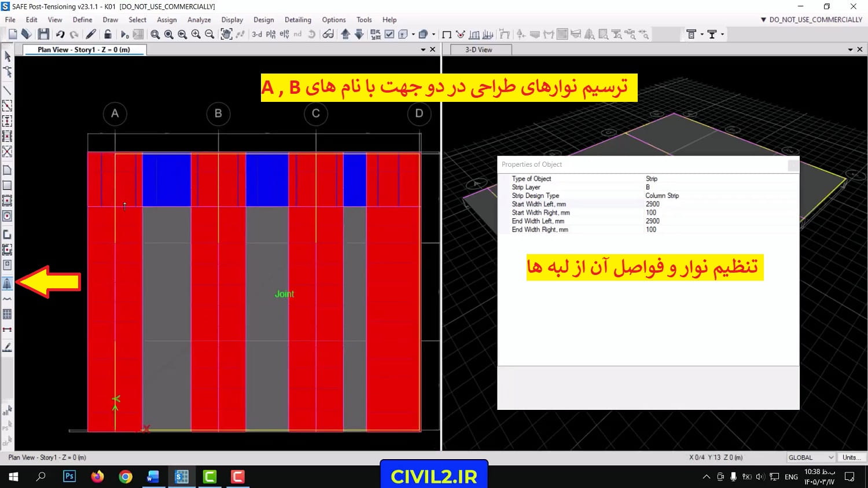The height and width of the screenshot is (488, 868).
Task: Open concrete design toolbar dropdown arrow
Action: tap(702, 34)
